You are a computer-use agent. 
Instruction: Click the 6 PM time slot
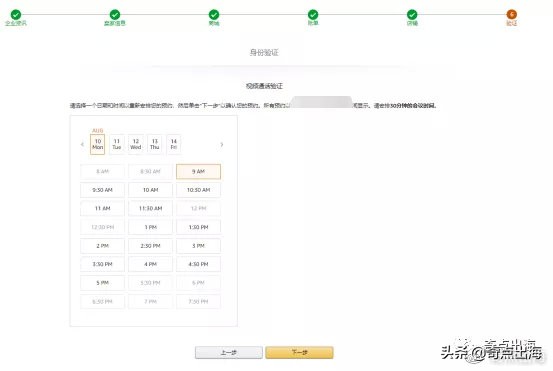pos(199,283)
